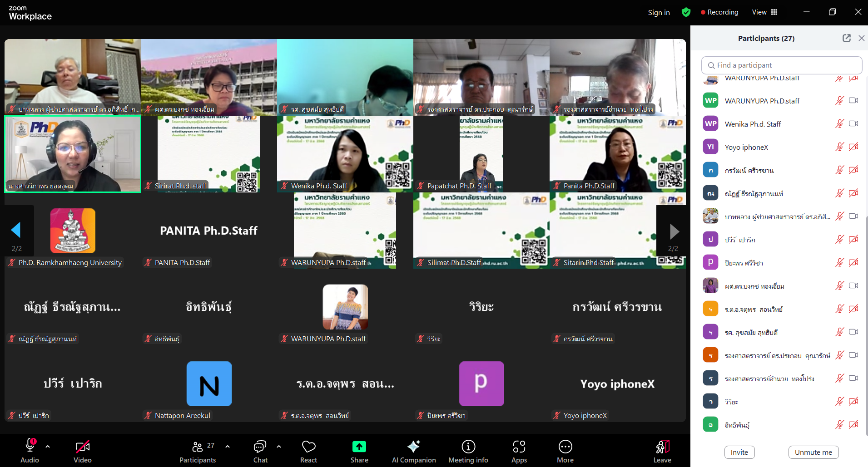
Task: Open the Chat panel
Action: tap(260, 450)
